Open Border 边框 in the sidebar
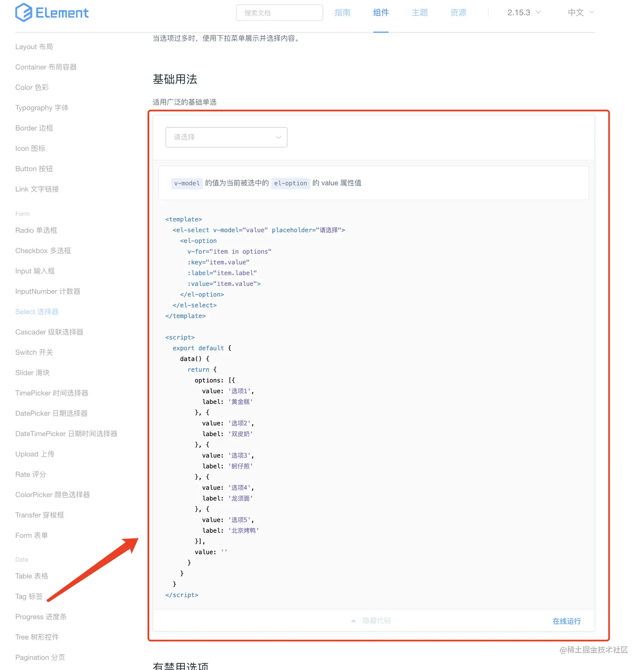This screenshot has width=644, height=670. [x=34, y=128]
